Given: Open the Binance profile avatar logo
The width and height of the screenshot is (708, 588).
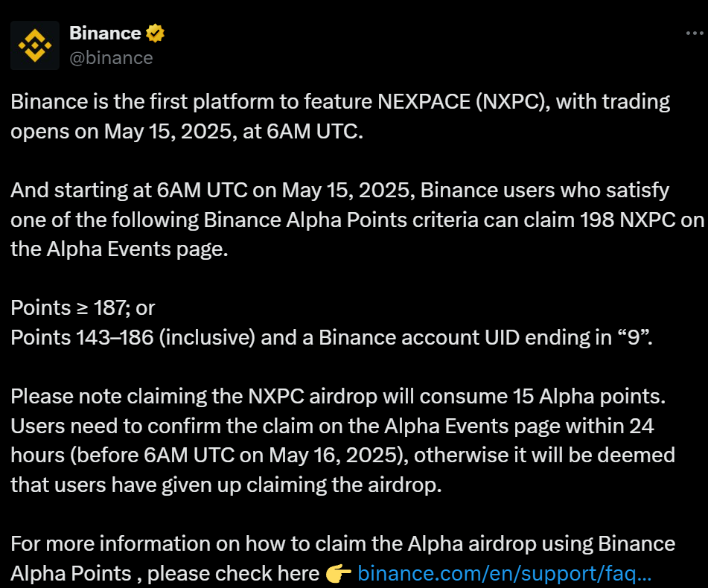Looking at the screenshot, I should tap(35, 45).
